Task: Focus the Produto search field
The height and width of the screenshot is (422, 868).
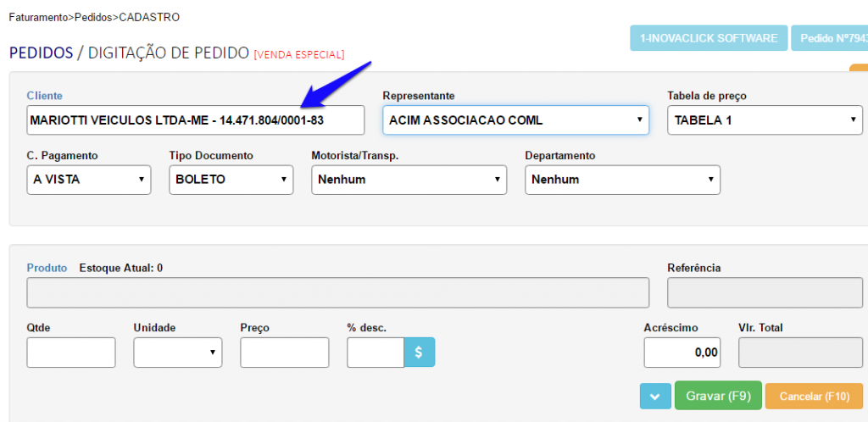Action: coord(337,292)
